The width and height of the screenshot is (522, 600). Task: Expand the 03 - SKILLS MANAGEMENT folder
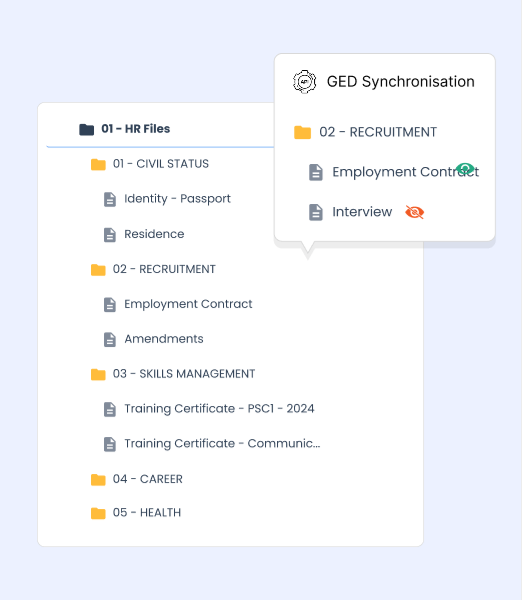point(184,374)
